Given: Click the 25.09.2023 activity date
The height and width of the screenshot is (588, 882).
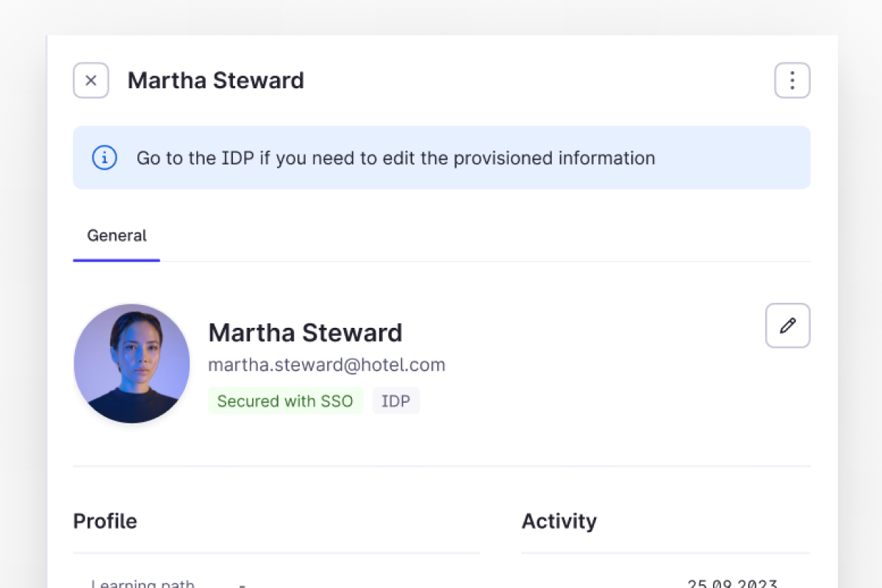Looking at the screenshot, I should [732, 584].
